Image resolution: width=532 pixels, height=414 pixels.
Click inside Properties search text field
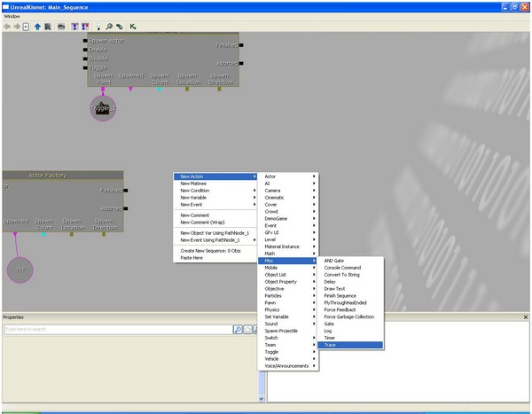(119, 329)
